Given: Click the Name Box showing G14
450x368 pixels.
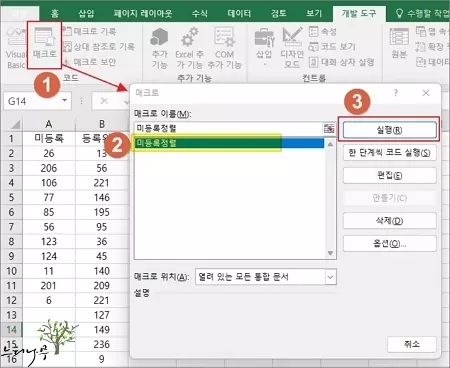Looking at the screenshot, I should coord(33,101).
